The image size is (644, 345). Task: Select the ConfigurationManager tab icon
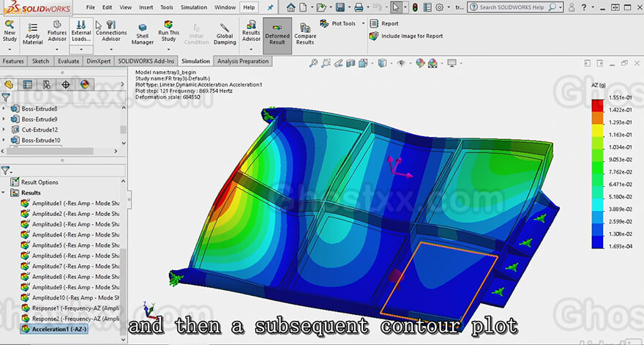(46, 85)
